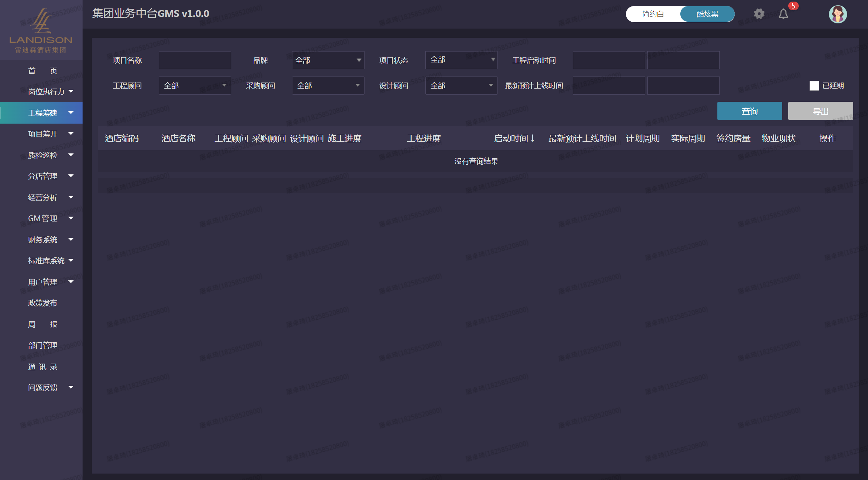
Task: Click the 项目名称 input field
Action: [x=195, y=60]
